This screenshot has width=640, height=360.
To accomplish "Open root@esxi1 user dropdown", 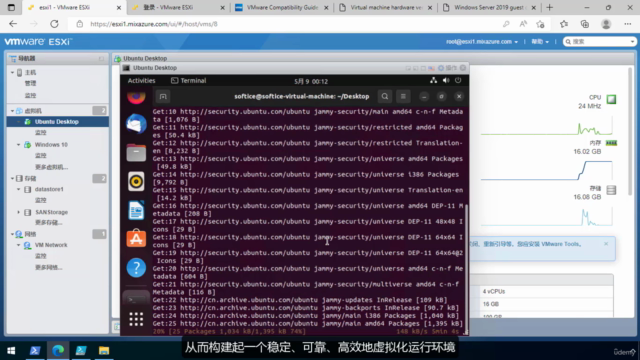I will pyautogui.click(x=482, y=42).
